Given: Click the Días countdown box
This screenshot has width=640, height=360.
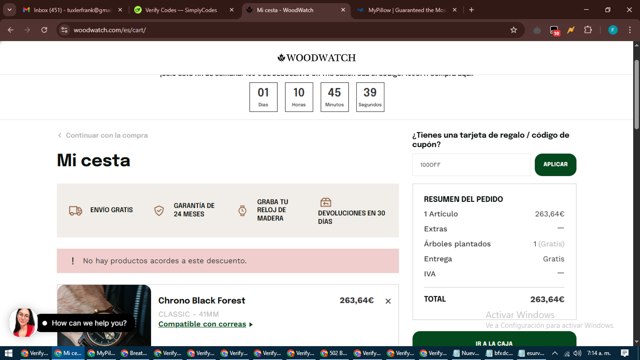Looking at the screenshot, I should [263, 97].
